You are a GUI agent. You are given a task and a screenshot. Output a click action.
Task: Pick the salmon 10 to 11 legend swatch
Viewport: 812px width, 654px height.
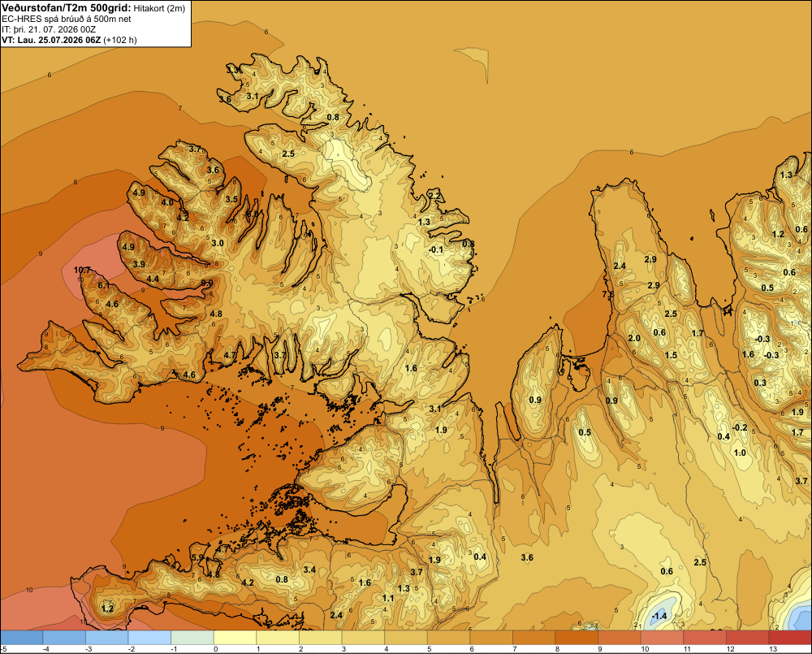click(x=662, y=638)
